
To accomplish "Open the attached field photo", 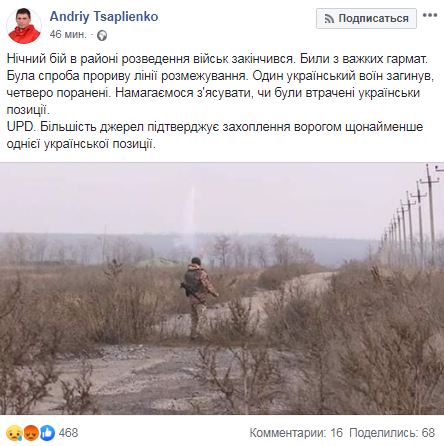I will (222, 288).
